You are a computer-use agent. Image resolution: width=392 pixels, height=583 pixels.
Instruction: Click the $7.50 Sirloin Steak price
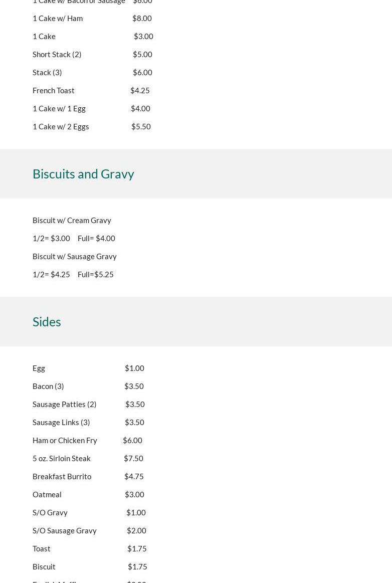tap(133, 458)
